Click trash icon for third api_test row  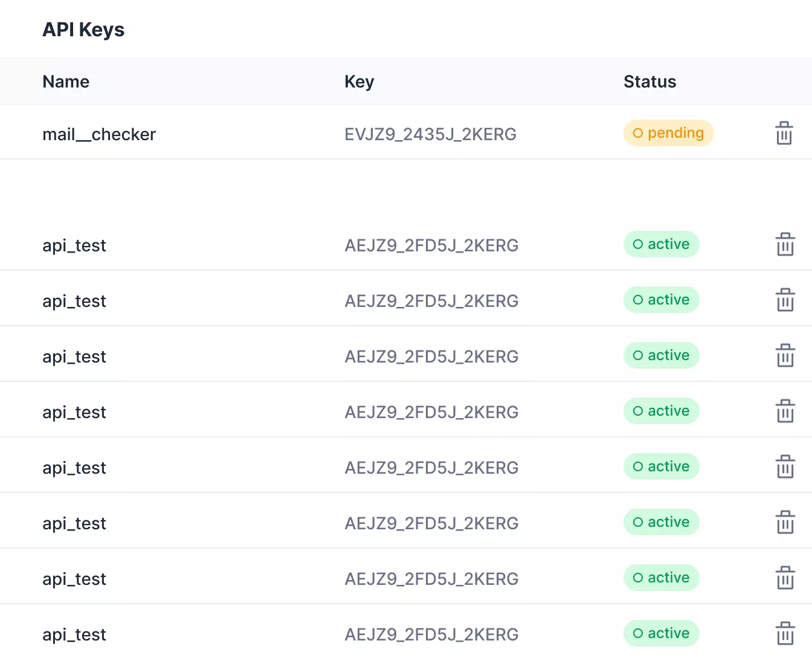(785, 356)
